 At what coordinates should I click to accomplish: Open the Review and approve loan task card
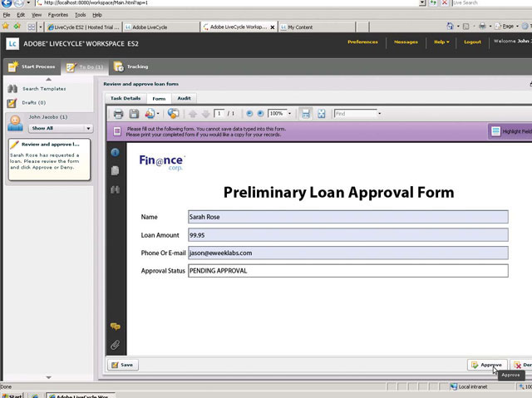tap(50, 160)
